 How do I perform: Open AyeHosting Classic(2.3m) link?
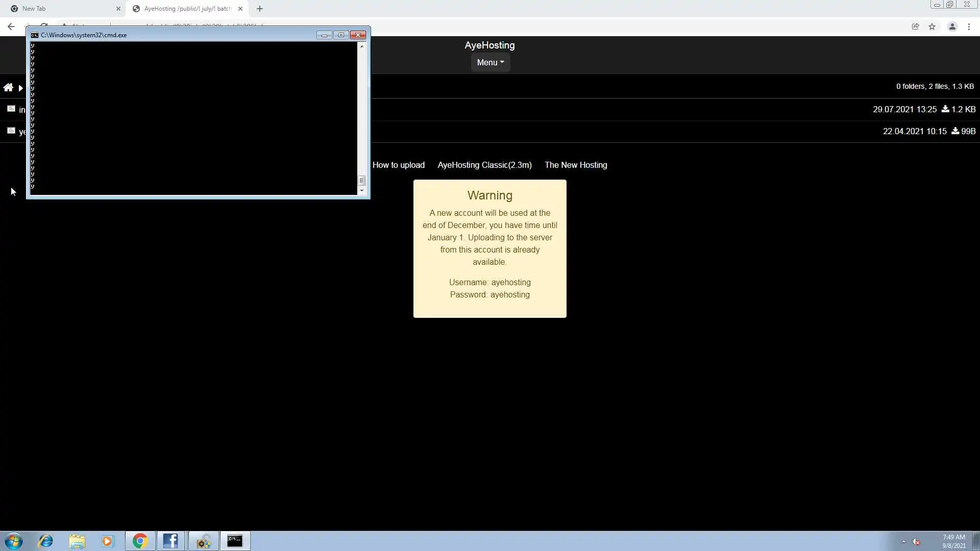point(484,165)
